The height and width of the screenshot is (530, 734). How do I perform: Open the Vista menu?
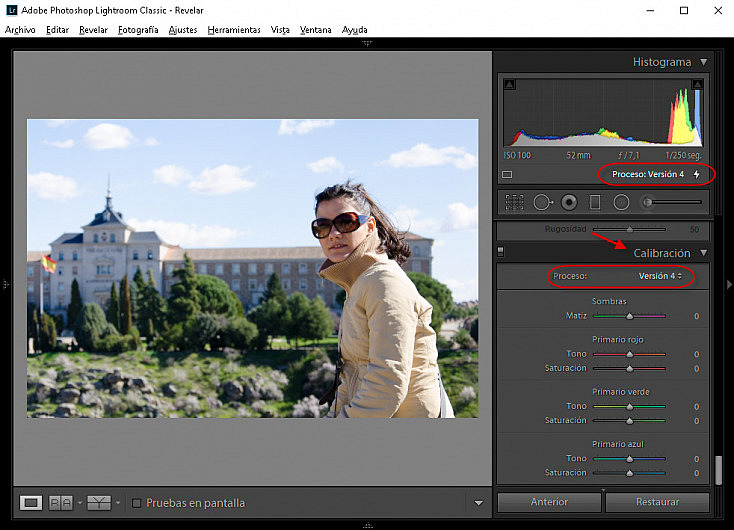pyautogui.click(x=280, y=30)
